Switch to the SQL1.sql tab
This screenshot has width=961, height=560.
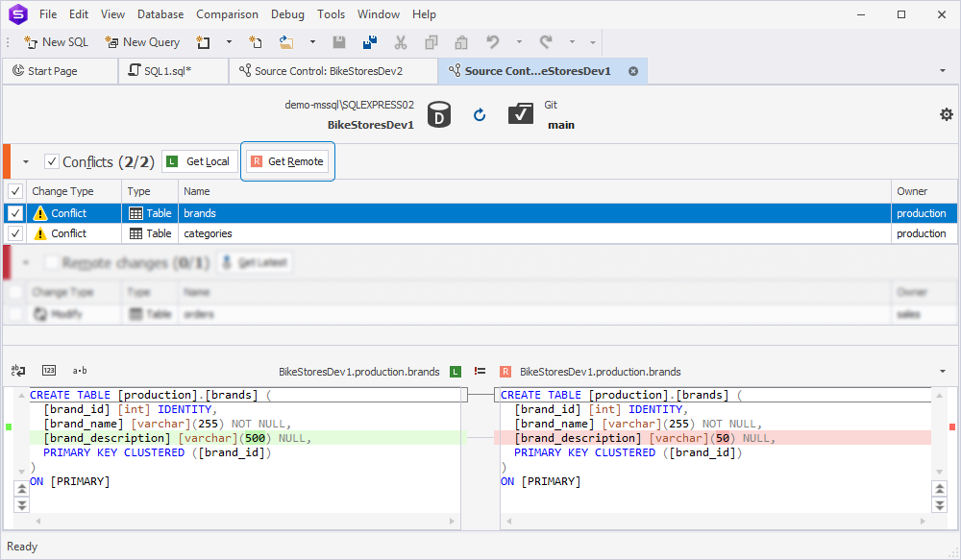(x=173, y=71)
